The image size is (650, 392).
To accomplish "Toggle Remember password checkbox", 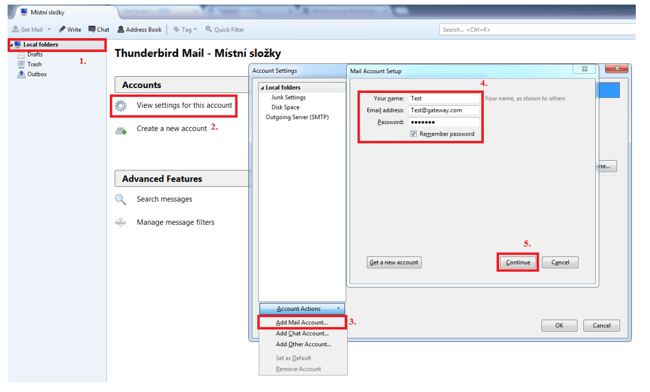I will point(413,134).
